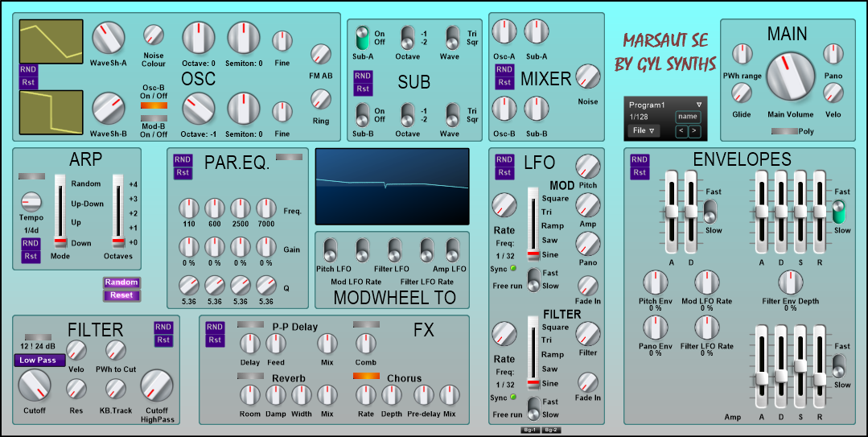Screen dimensions: 868x437
Task: Click the Noise Colour knob in OSC
Action: click(x=153, y=35)
